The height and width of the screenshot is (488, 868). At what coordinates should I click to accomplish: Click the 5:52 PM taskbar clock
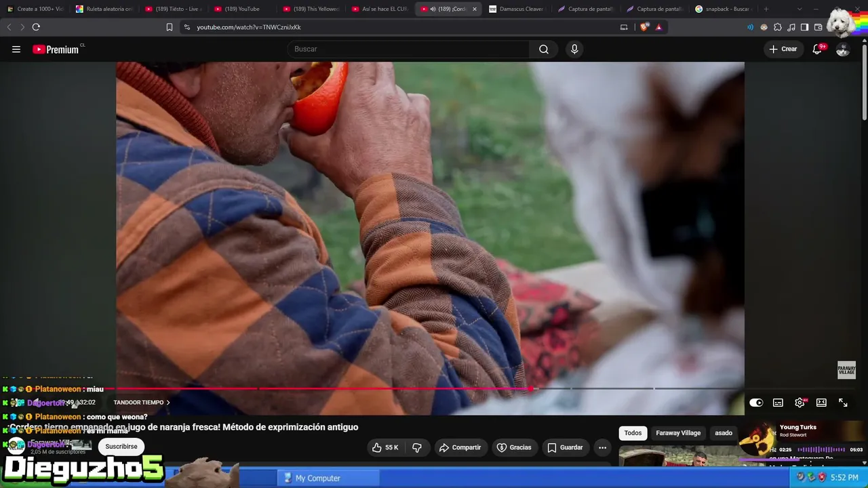[844, 478]
